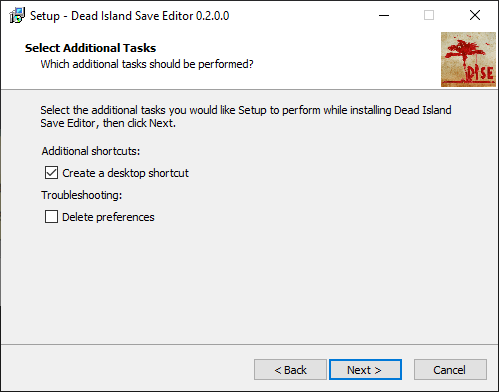Click the 'Troubleshooting:' group label
Image resolution: width=499 pixels, height=392 pixels.
click(82, 195)
